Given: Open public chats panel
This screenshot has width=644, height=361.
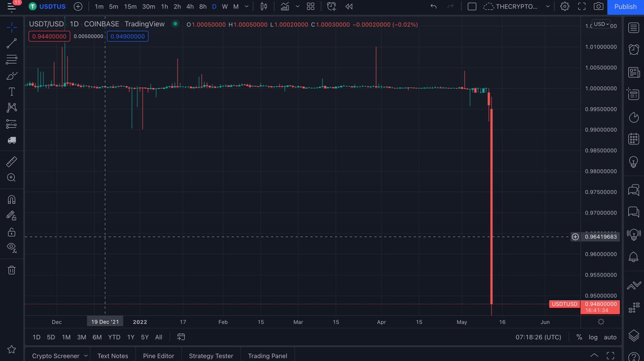Looking at the screenshot, I should pos(633,189).
